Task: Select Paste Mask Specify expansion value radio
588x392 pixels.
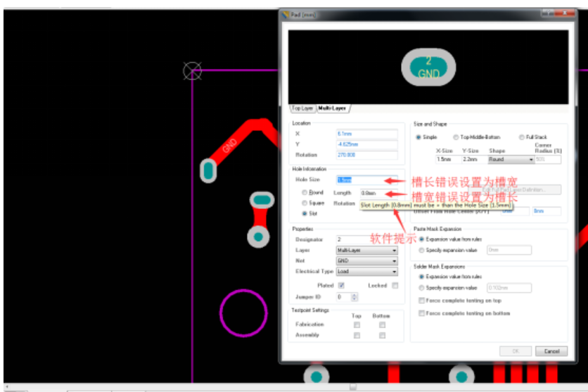Action: 421,251
